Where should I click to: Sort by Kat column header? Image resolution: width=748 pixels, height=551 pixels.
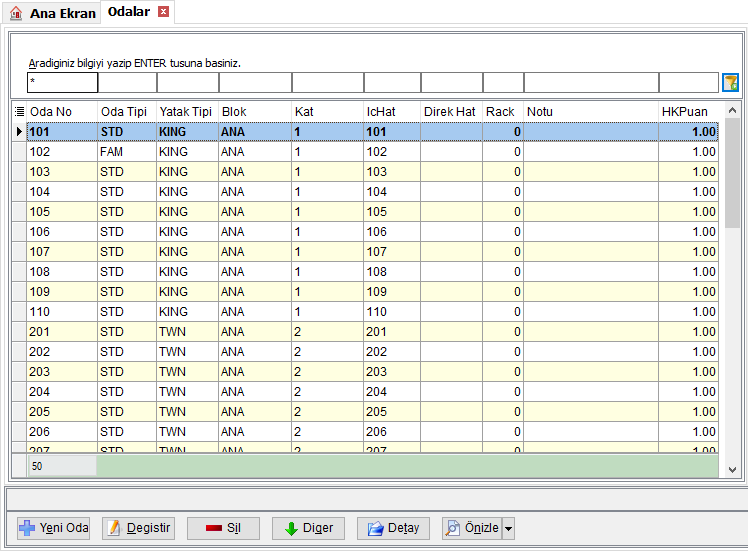328,112
